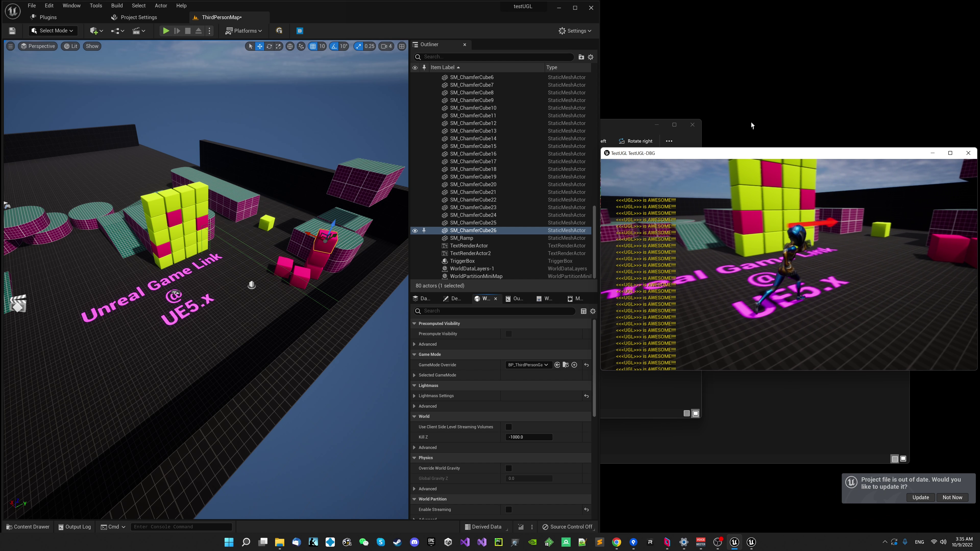Toggle visibility eye of SM_ChamferCube26

point(415,230)
